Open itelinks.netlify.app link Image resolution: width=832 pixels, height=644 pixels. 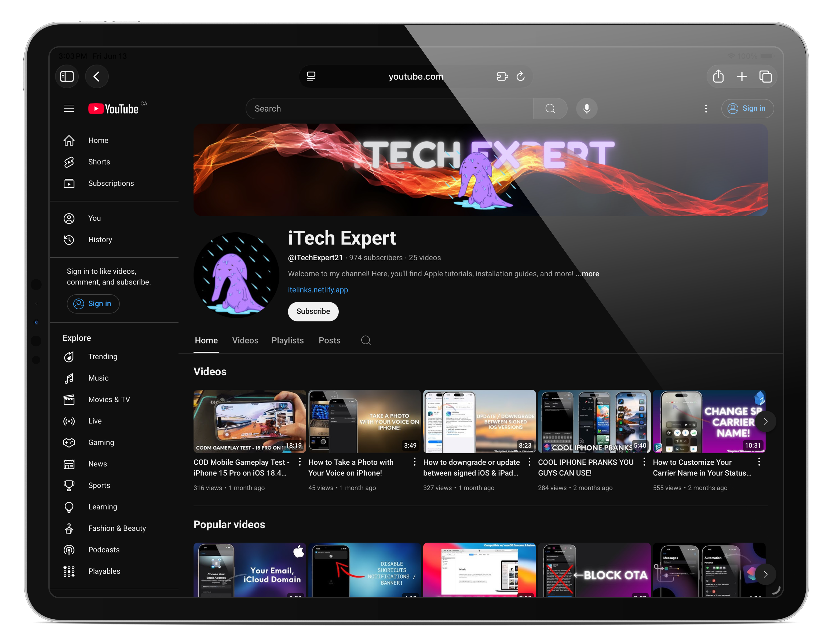click(x=318, y=290)
